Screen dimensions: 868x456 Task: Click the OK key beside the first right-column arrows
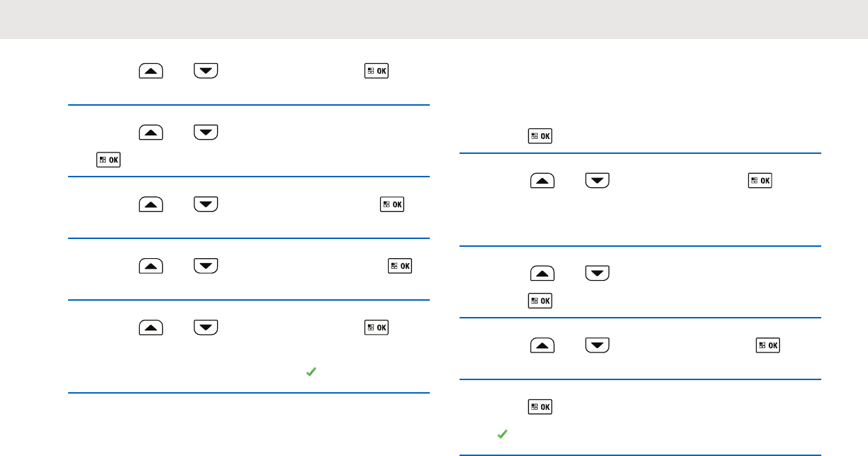760,181
